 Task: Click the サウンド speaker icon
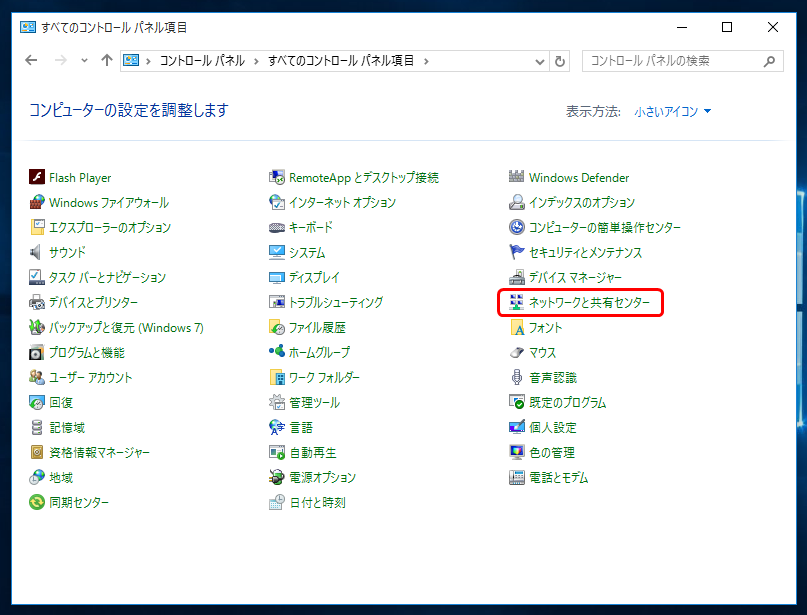click(37, 252)
